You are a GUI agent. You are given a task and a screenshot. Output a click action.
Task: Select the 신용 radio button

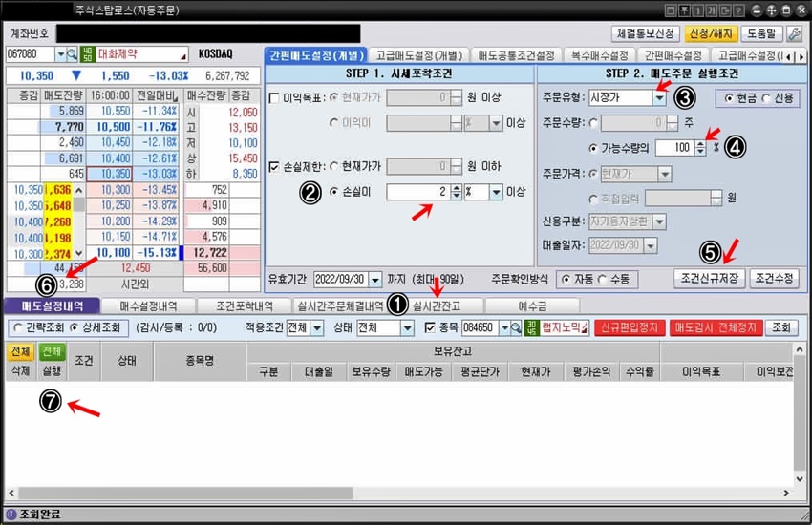pyautogui.click(x=766, y=98)
